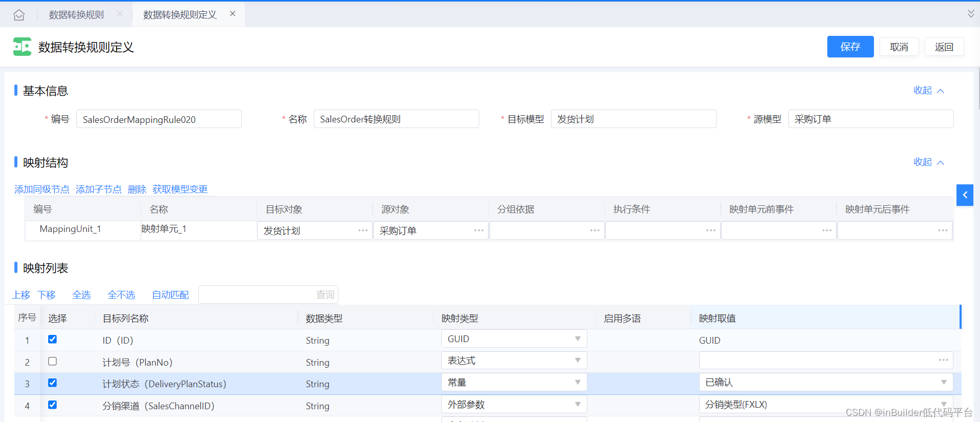
Task: Open the 源对象 采购订单 ellipsis picker
Action: [x=479, y=230]
